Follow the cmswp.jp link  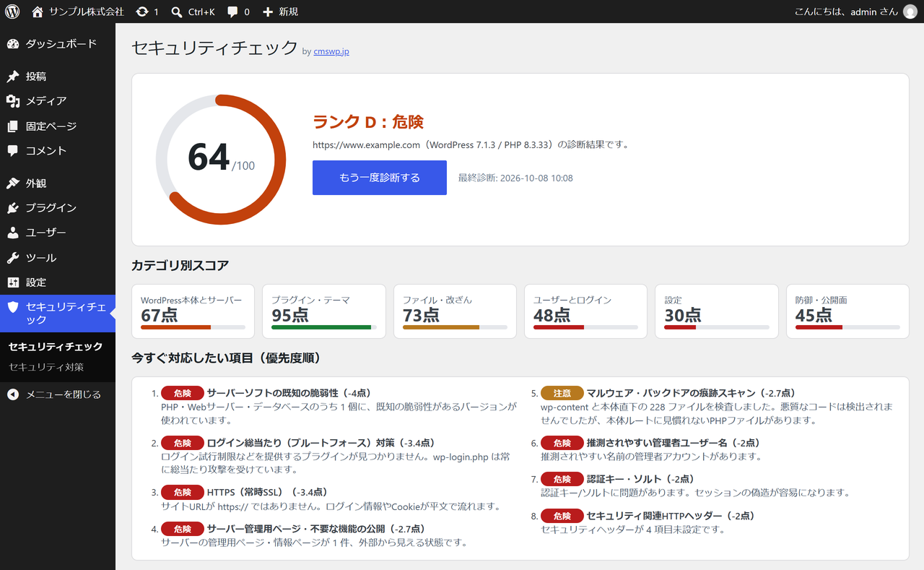[x=331, y=52]
